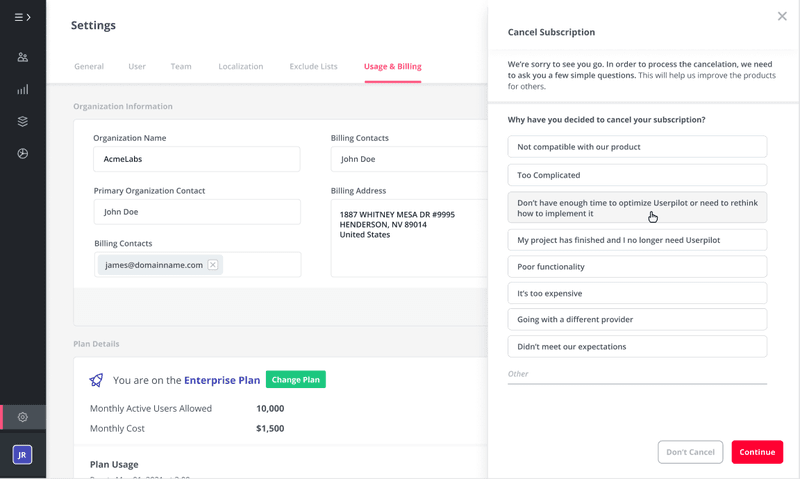
Task: Open the analytics bar chart icon
Action: tap(22, 90)
